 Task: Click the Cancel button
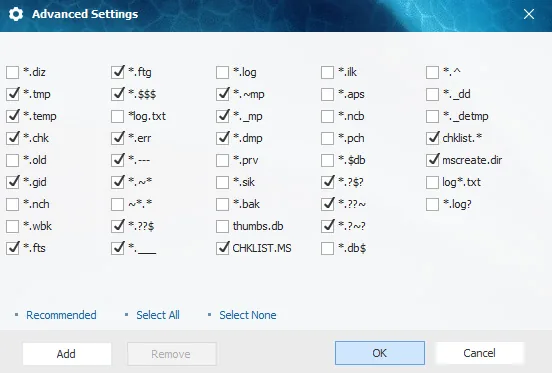tap(479, 353)
